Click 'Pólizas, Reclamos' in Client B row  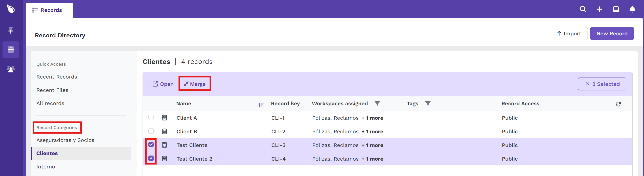point(335,132)
